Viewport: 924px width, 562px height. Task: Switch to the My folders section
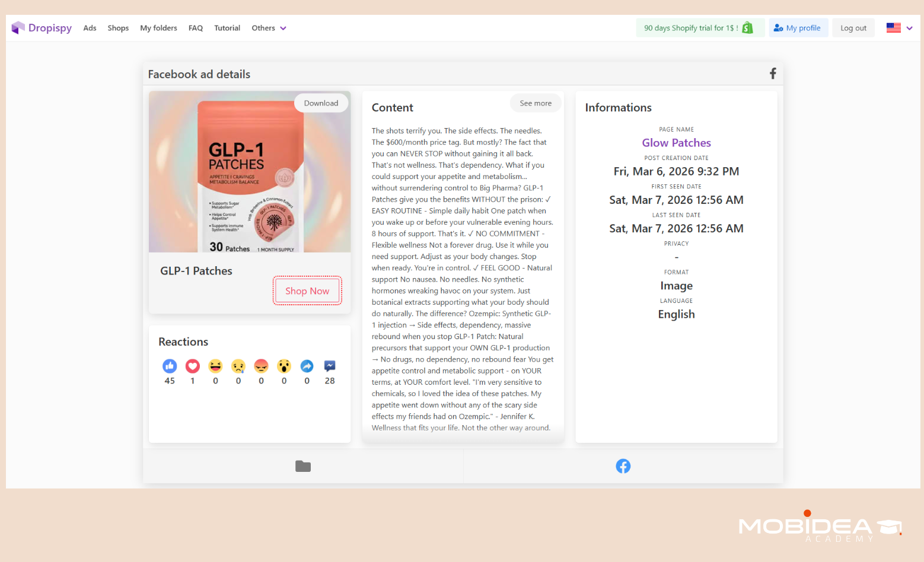point(158,28)
